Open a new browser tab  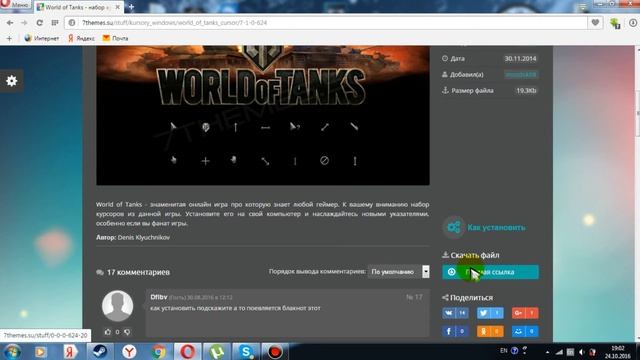point(131,7)
